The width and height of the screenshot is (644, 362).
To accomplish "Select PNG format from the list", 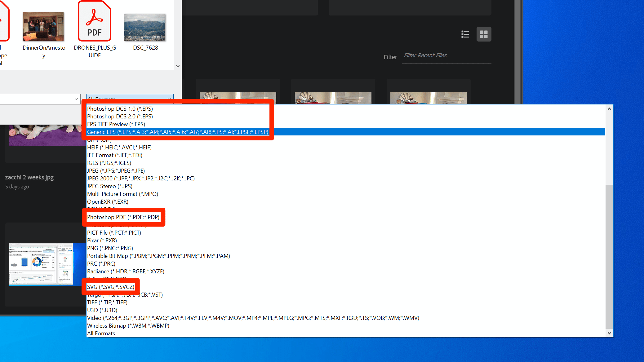I will pos(110,248).
